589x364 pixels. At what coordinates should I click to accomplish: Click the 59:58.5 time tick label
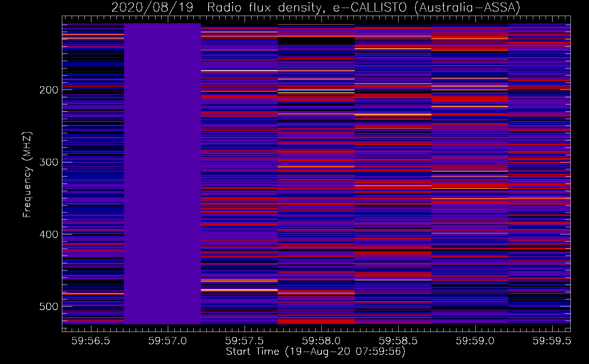398,341
